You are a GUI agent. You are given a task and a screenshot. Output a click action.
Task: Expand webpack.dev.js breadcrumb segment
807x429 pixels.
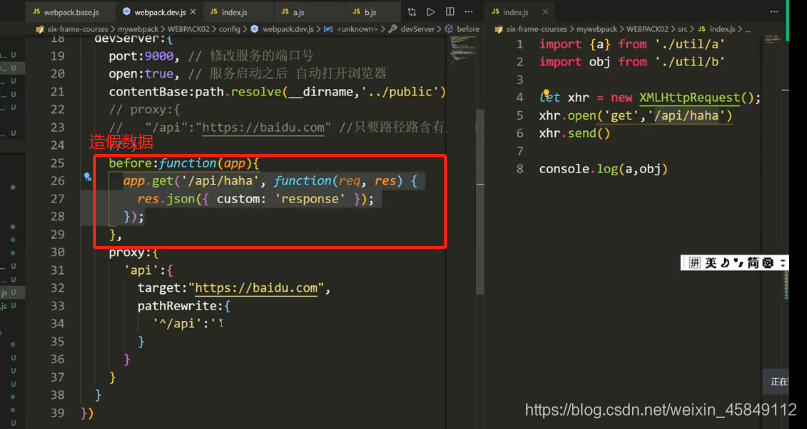pos(288,29)
